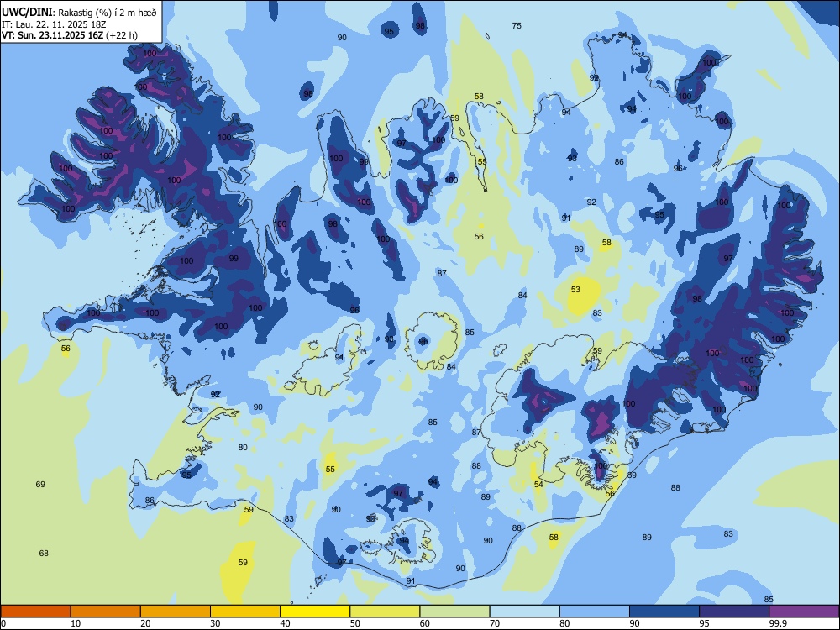840x630 pixels.
Task: Click the 'IT: Lau. 22. 11. 2025 18Z' line
Action: [54, 24]
